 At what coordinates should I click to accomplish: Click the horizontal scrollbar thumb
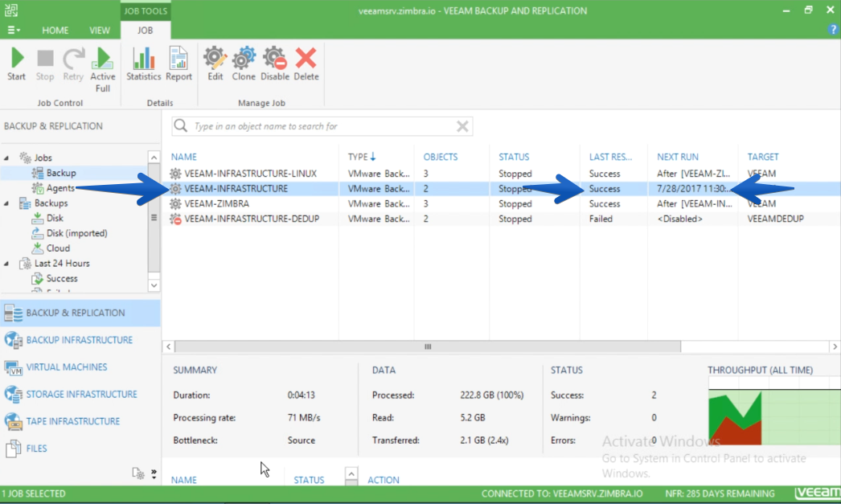coord(428,347)
